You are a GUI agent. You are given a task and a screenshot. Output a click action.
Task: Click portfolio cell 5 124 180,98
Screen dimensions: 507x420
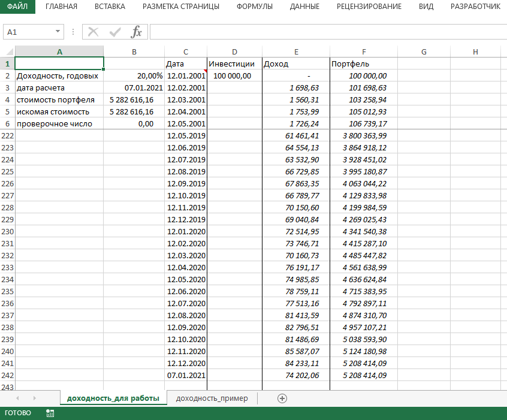(364, 352)
